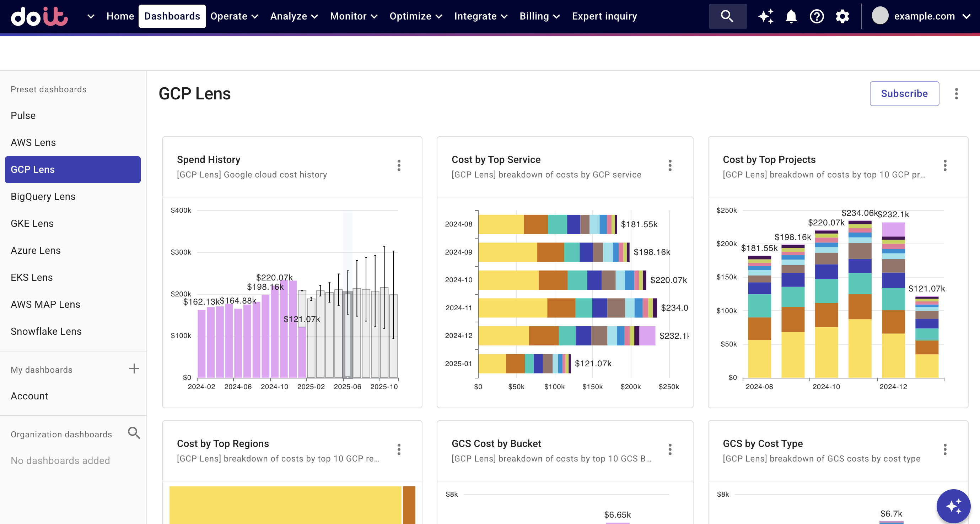This screenshot has width=980, height=524.
Task: Select GCP Lens in sidebar
Action: pyautogui.click(x=72, y=169)
